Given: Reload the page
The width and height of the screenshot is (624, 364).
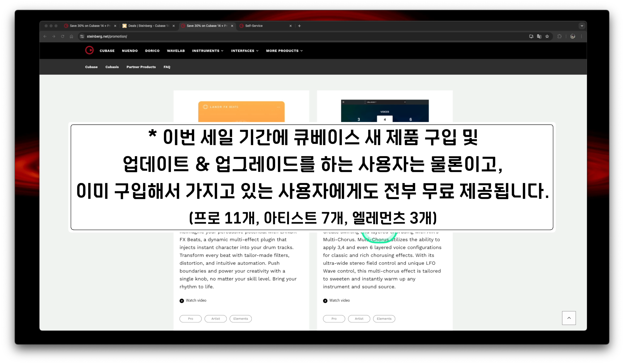Looking at the screenshot, I should (x=62, y=36).
